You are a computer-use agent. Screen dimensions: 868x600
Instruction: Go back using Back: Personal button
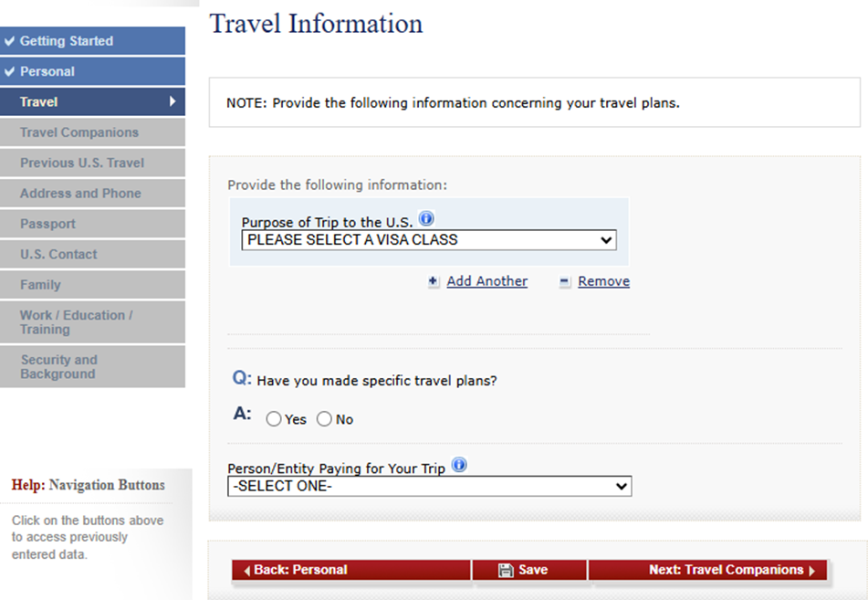[x=350, y=570]
